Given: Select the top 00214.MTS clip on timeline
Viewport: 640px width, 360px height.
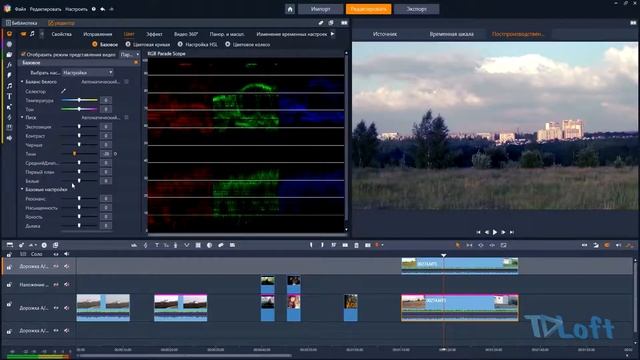Looking at the screenshot, I should [460, 265].
